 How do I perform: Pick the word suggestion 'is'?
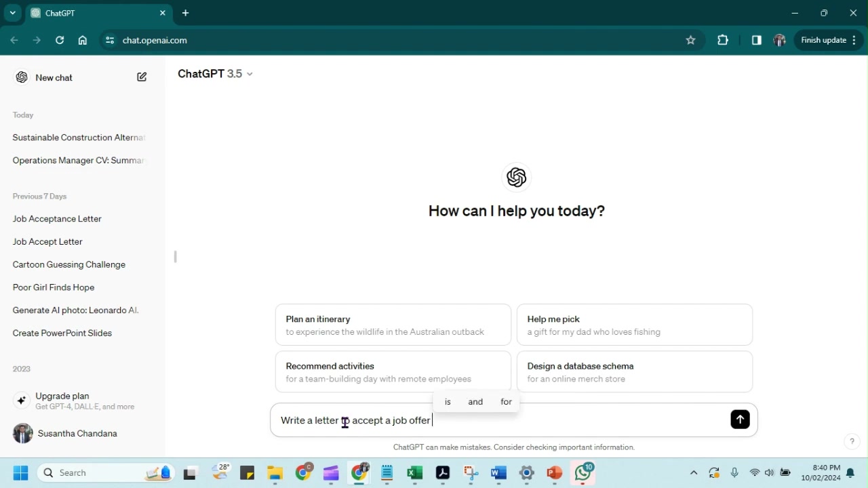pyautogui.click(x=448, y=402)
